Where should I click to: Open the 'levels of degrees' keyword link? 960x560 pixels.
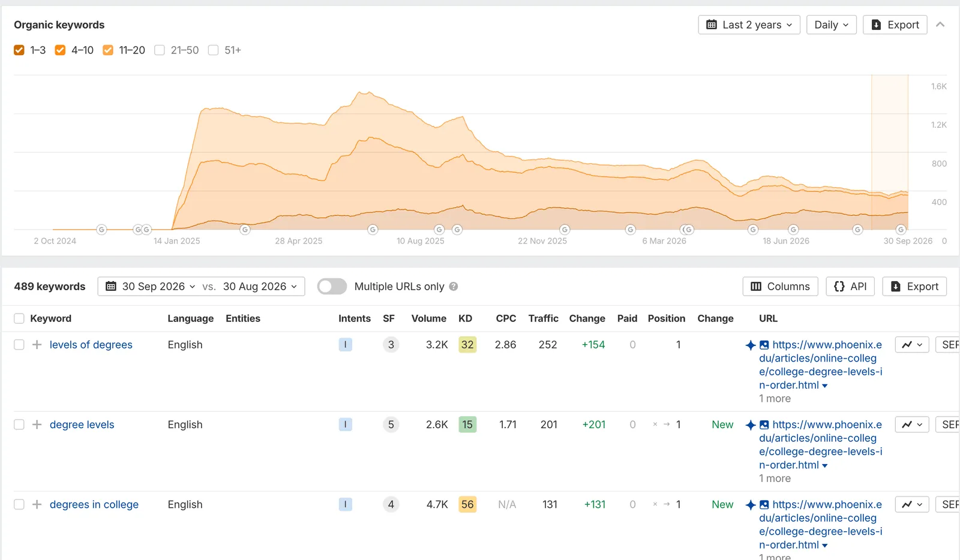91,345
